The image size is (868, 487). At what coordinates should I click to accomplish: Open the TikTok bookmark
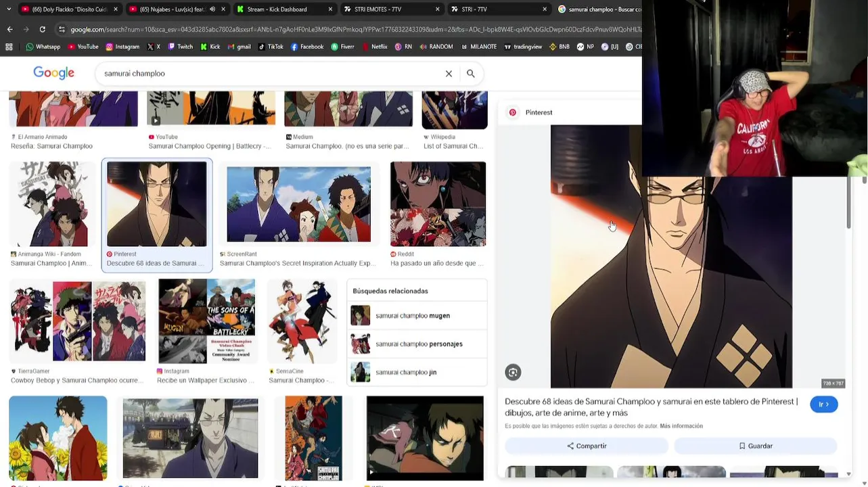tap(270, 47)
